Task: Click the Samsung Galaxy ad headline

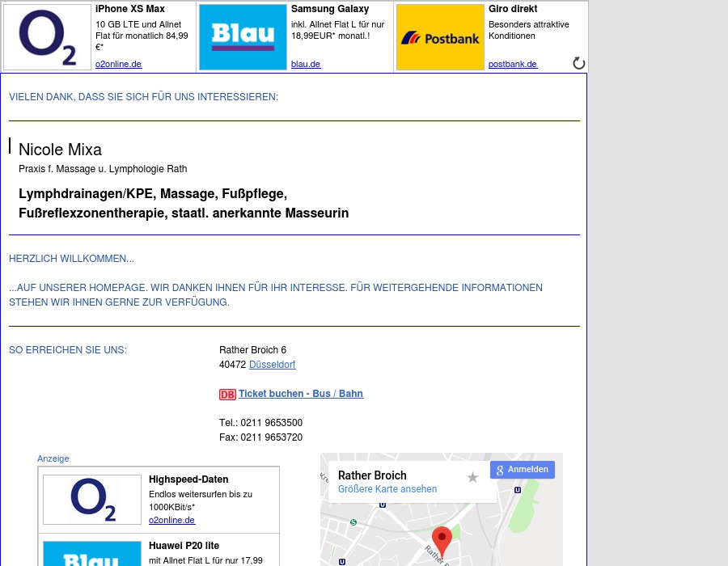Action: [329, 9]
